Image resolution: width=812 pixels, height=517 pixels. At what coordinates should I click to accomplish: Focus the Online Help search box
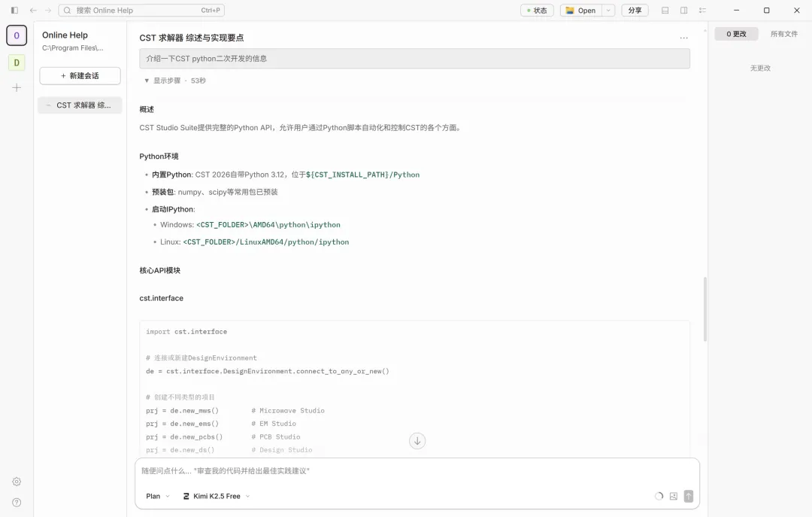pos(141,11)
